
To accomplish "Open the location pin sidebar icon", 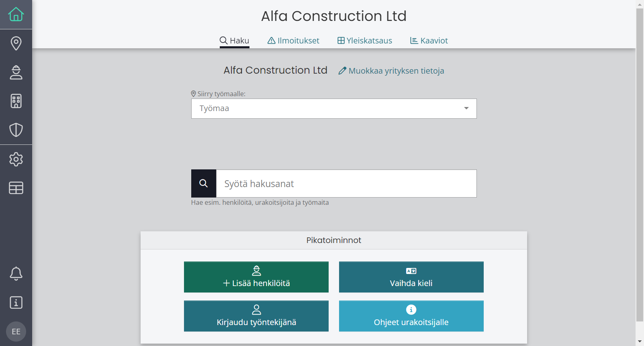I will pos(16,43).
